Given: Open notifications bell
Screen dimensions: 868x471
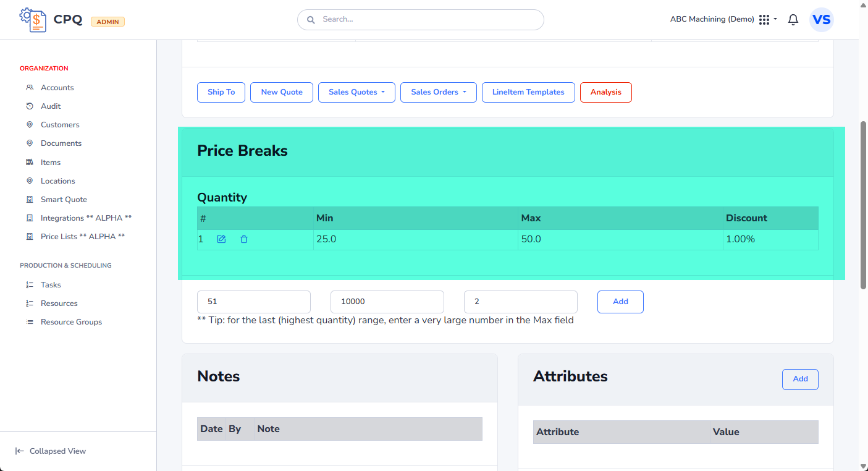Looking at the screenshot, I should coord(793,20).
